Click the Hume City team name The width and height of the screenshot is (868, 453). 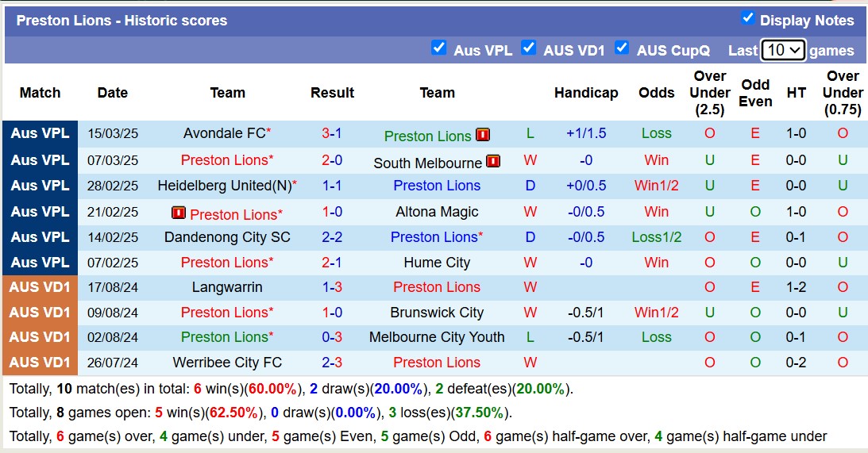click(x=437, y=263)
